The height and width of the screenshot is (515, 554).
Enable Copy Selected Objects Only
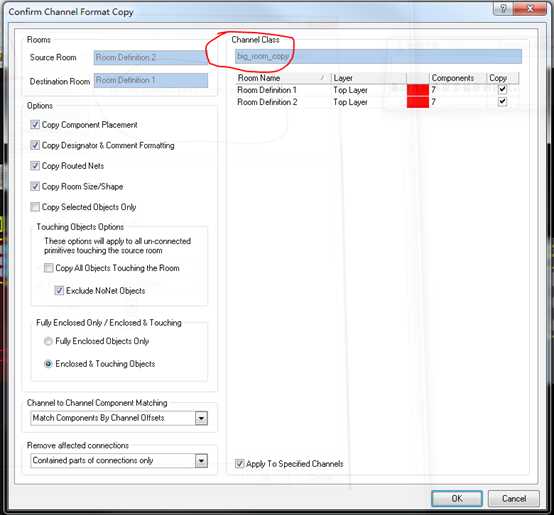click(35, 207)
